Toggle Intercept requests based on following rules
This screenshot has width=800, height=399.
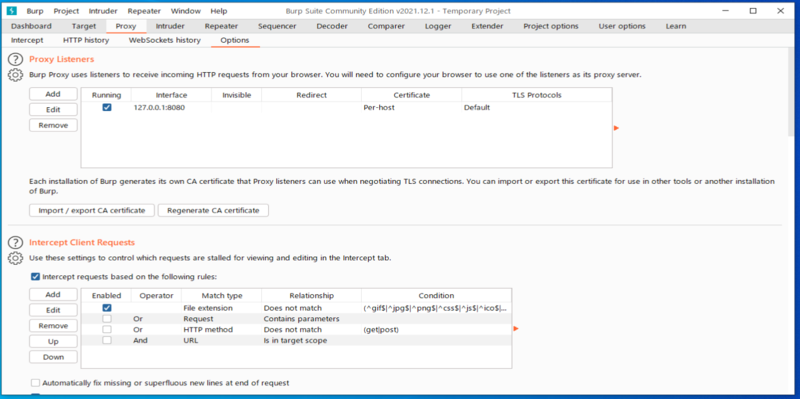click(35, 277)
